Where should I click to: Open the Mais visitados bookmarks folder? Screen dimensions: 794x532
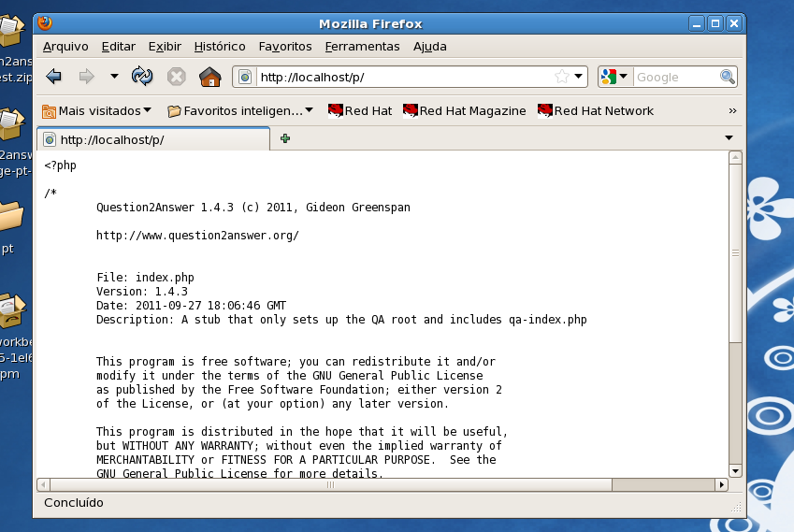(x=97, y=110)
